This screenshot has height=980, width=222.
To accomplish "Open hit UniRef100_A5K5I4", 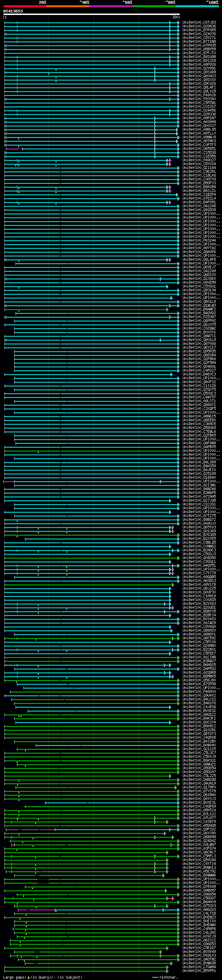I will (x=199, y=810).
